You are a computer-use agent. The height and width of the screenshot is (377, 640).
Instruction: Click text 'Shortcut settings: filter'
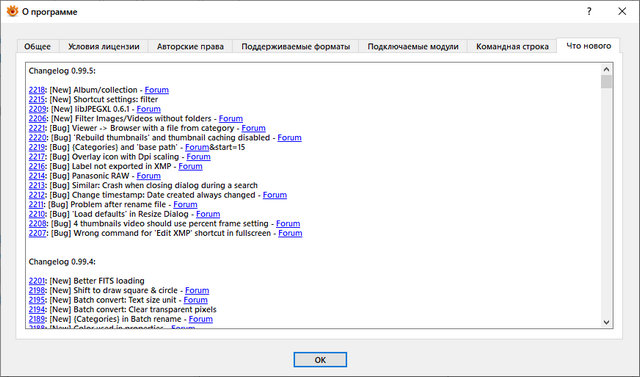coord(116,100)
